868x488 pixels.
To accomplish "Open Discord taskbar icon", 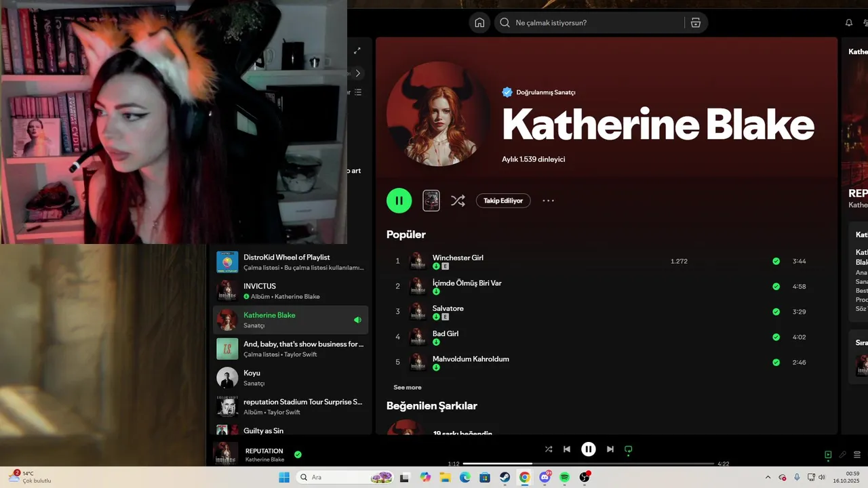I will (x=545, y=477).
